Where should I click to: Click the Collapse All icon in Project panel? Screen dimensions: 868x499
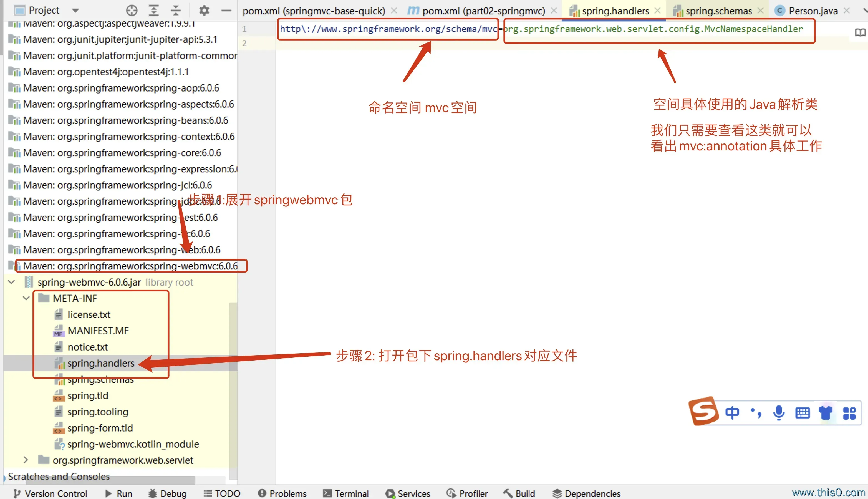point(175,11)
